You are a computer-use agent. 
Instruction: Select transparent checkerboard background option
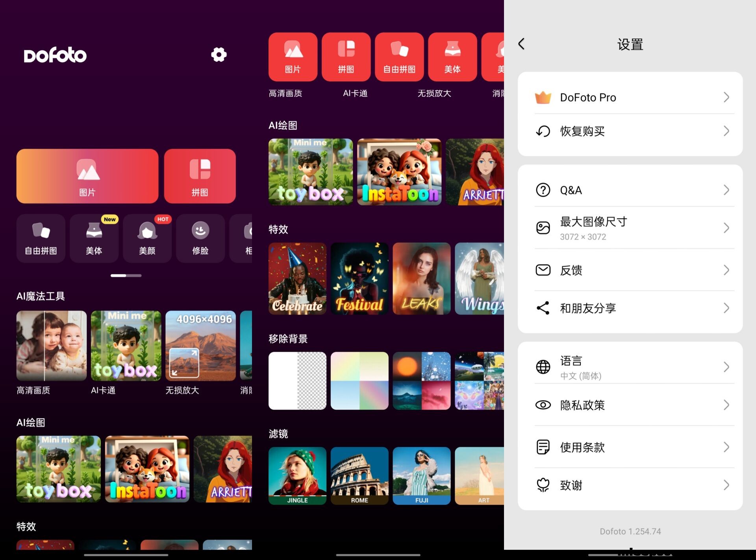[297, 381]
